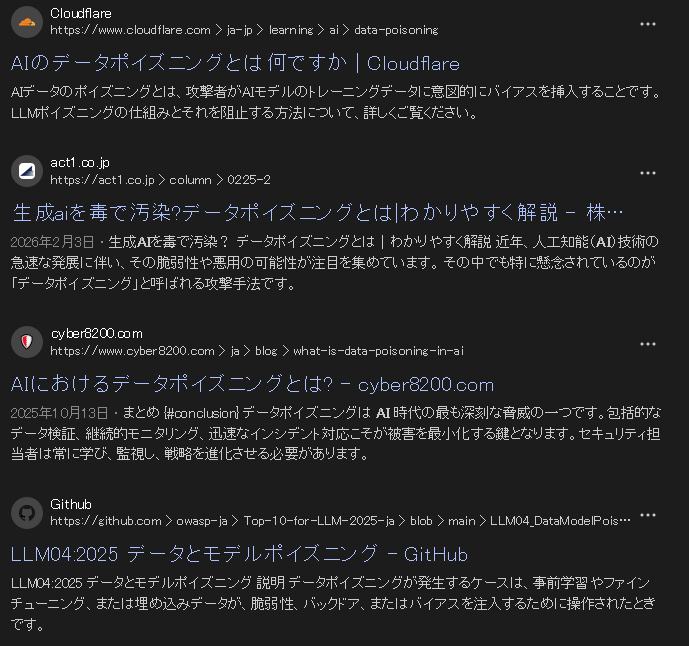Viewport: 689px width, 646px height.
Task: Click the Cloudflare favicon icon
Action: (26, 22)
